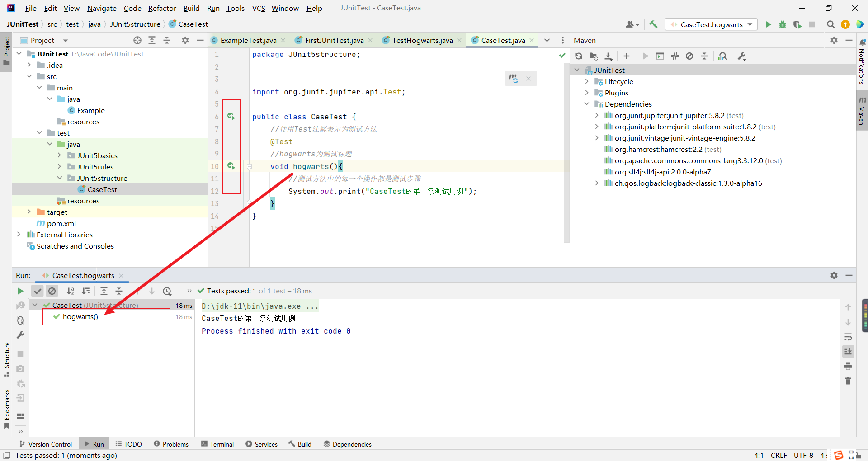Screen dimensions: 868x461
Task: Click the run gutter icon beside hogwarts method
Action: pyautogui.click(x=231, y=166)
